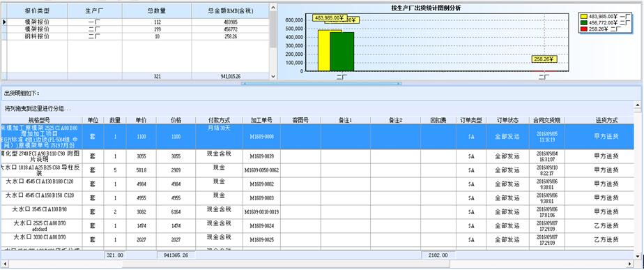Click the 总数量 header in summary table
The width and height of the screenshot is (644, 270).
point(157,11)
